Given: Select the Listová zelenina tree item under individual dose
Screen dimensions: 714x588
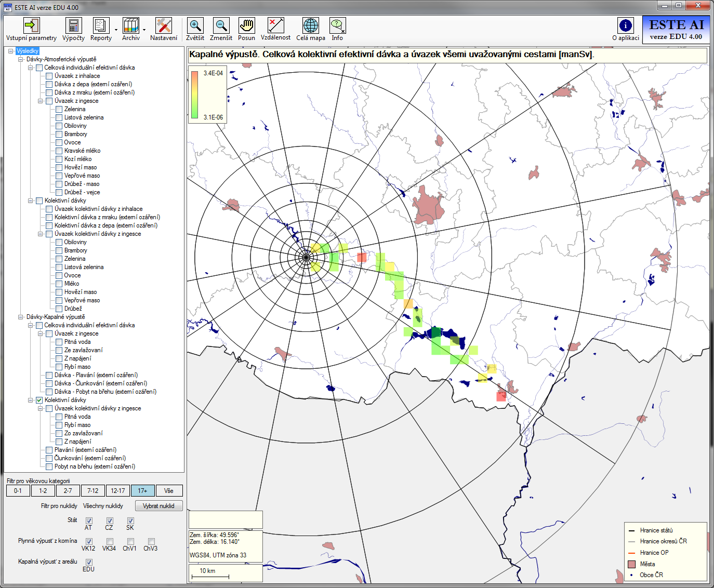Looking at the screenshot, I should pos(84,117).
